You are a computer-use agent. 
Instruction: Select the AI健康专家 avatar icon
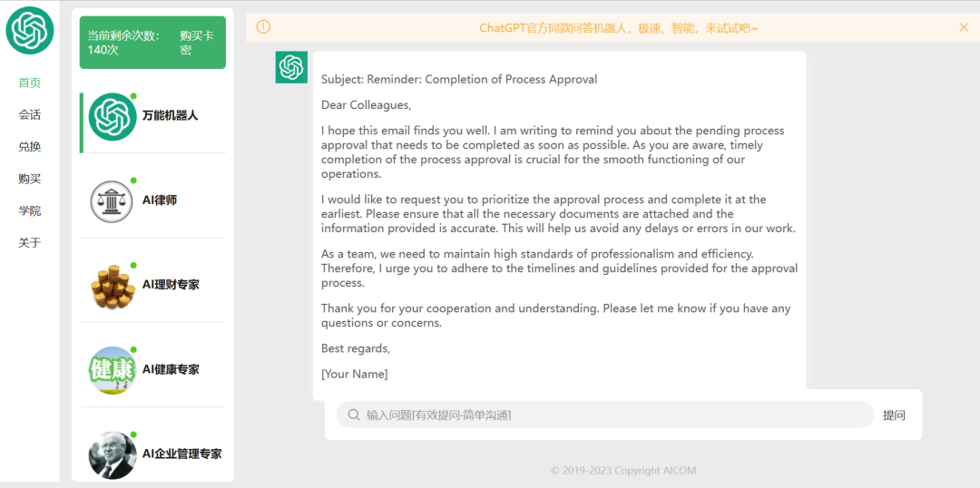point(113,370)
